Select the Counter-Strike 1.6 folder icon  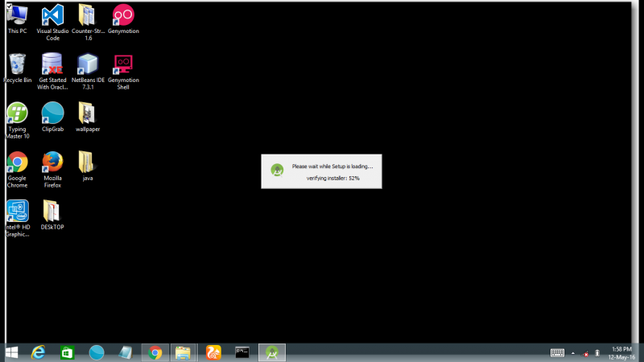click(x=88, y=23)
